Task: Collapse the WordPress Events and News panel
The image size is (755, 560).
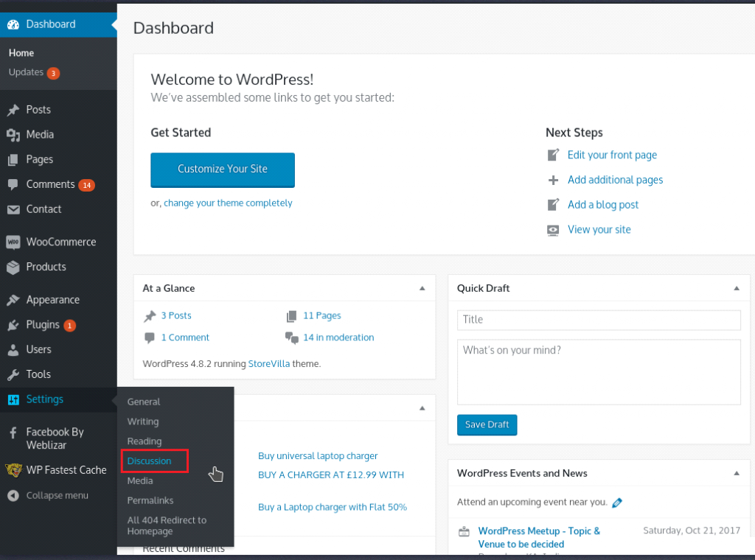Action: [736, 473]
